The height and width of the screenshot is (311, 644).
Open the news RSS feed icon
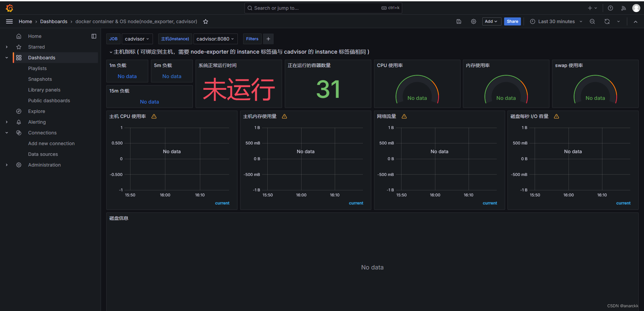click(x=624, y=8)
